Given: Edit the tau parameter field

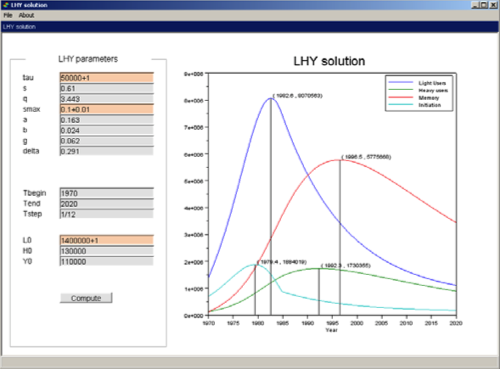Looking at the screenshot, I should click(x=107, y=78).
